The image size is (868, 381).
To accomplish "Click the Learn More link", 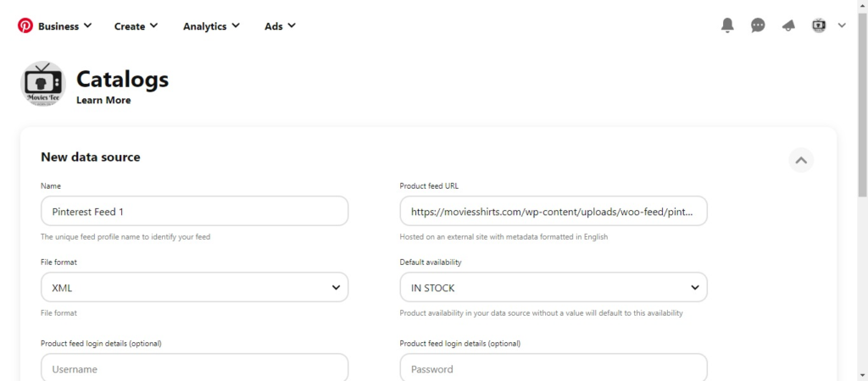I will click(x=103, y=100).
